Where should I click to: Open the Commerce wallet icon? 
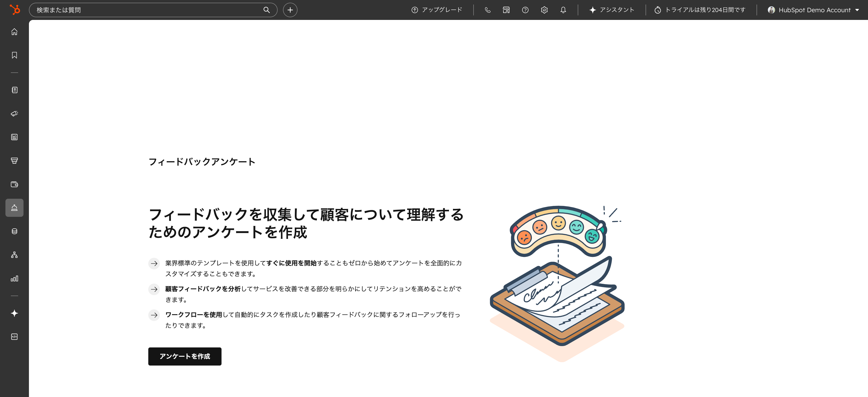[14, 184]
